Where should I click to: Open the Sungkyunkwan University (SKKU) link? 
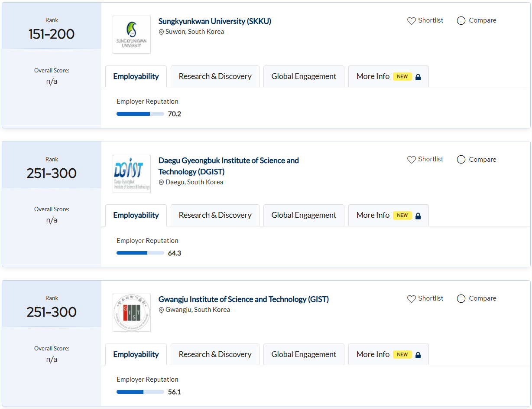click(215, 21)
